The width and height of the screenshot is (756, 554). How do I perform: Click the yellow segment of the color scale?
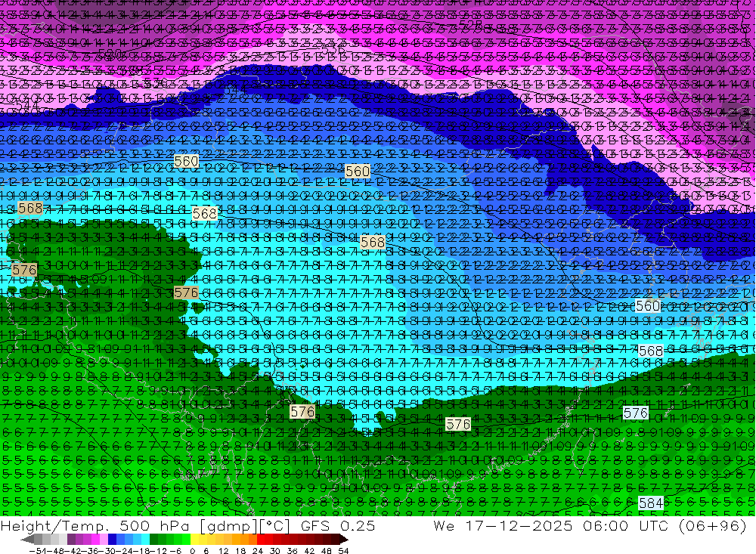click(195, 539)
